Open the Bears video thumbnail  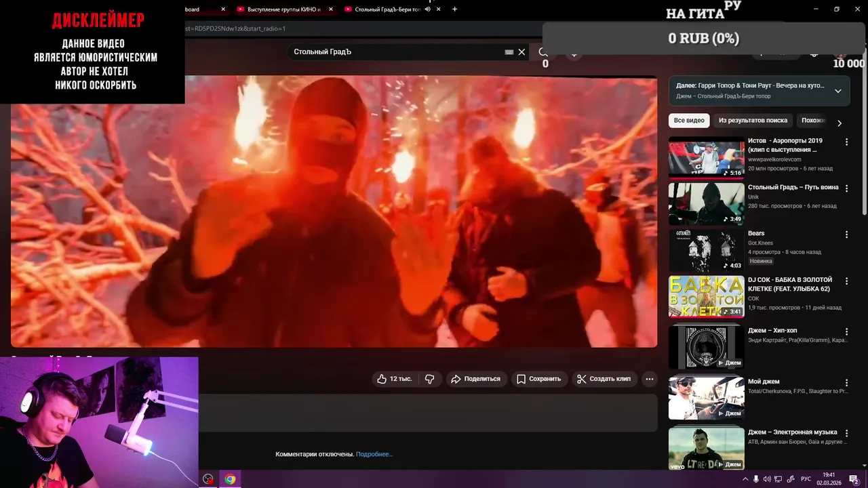[707, 250]
